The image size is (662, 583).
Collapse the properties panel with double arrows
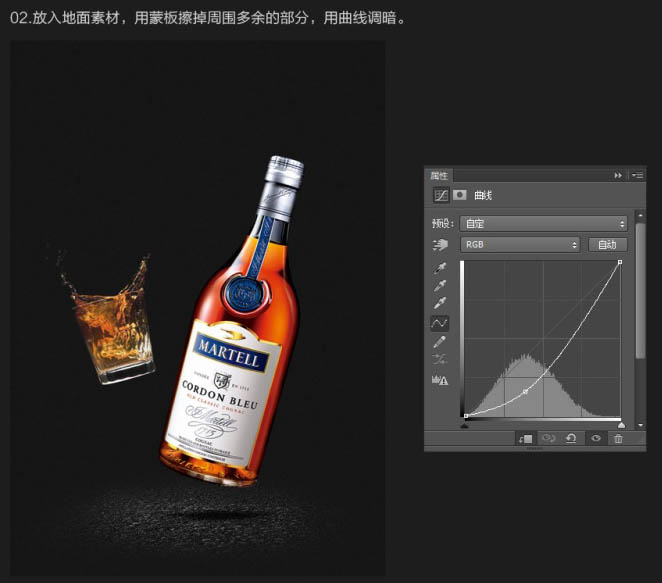click(618, 175)
